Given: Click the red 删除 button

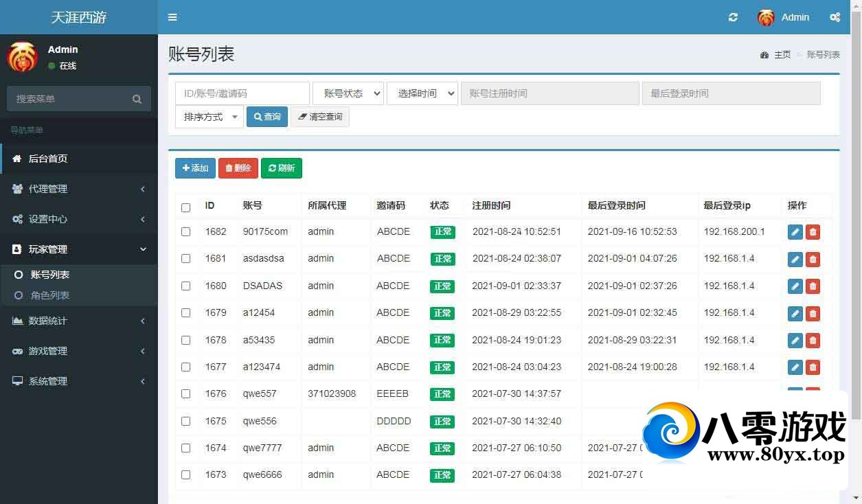Looking at the screenshot, I should (x=238, y=168).
